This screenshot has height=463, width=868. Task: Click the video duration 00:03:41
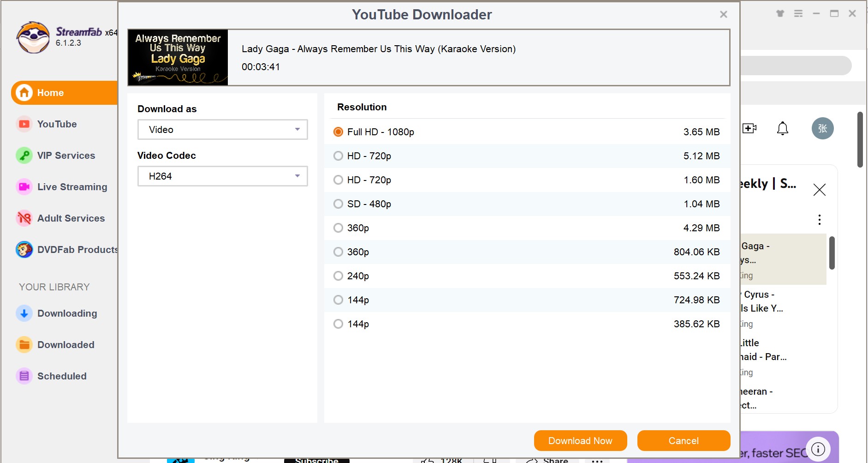point(261,67)
